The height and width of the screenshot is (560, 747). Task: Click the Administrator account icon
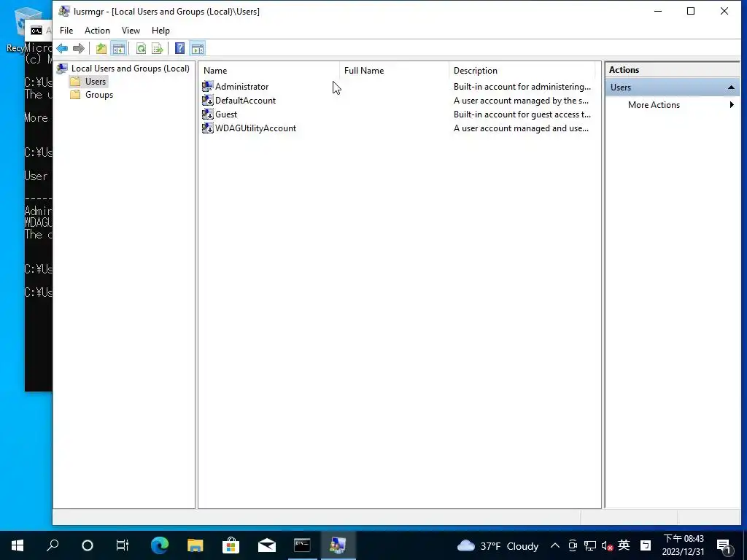click(x=208, y=86)
